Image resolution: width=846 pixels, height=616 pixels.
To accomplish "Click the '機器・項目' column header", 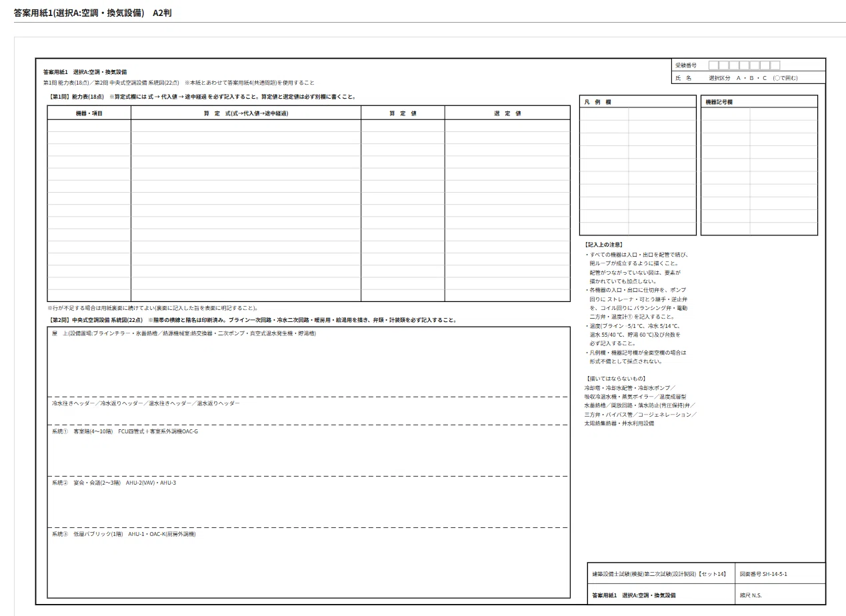I will [x=89, y=113].
